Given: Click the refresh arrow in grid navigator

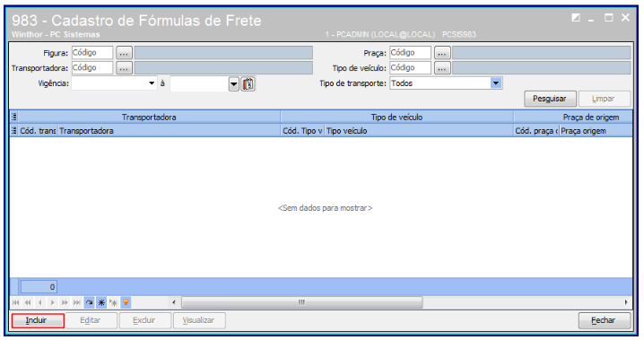Looking at the screenshot, I should [89, 302].
